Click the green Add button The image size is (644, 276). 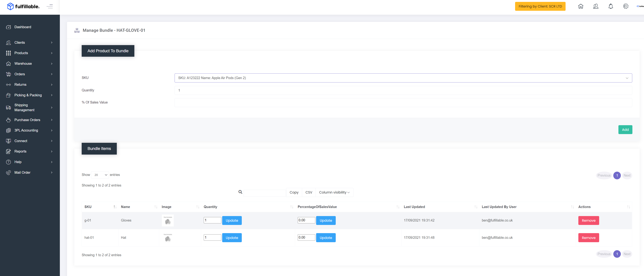[625, 130]
